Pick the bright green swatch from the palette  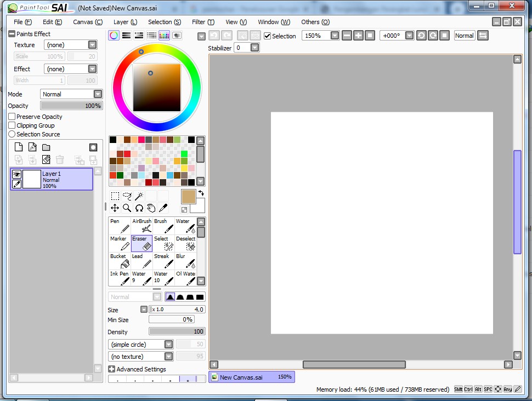[184, 153]
